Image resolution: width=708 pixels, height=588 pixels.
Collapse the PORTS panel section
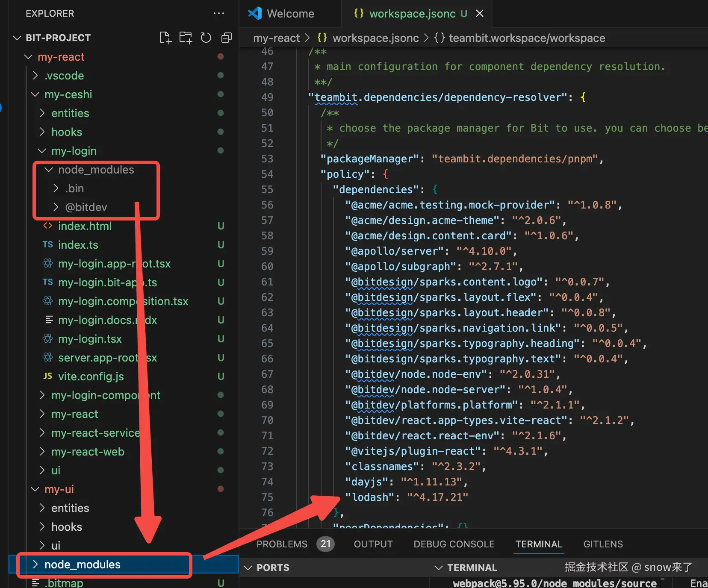point(248,567)
